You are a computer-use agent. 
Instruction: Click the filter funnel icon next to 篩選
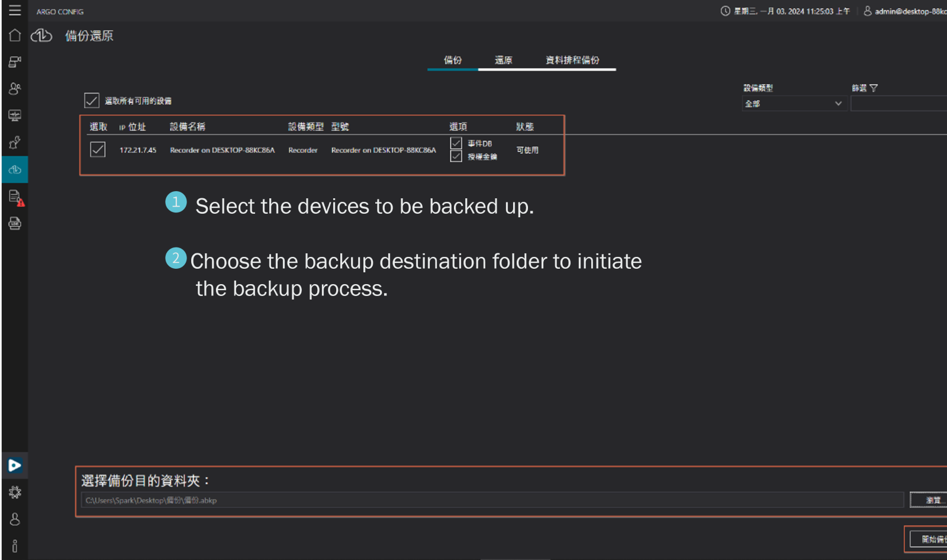point(874,88)
